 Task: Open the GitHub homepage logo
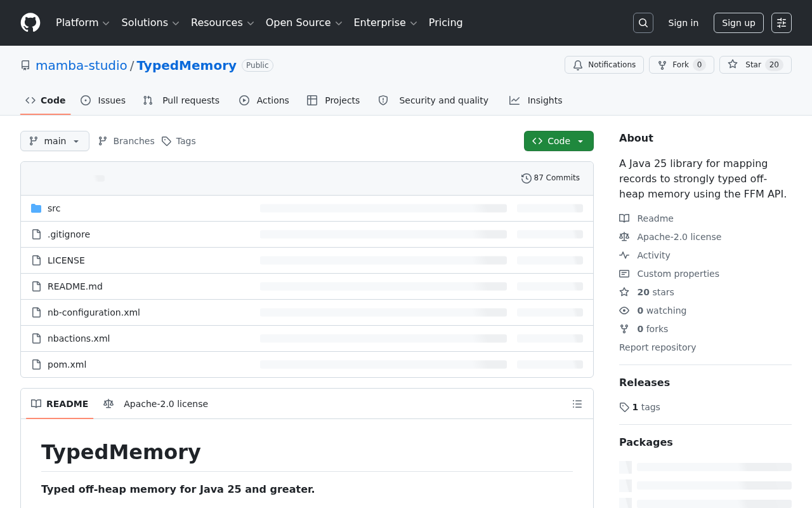coord(30,23)
